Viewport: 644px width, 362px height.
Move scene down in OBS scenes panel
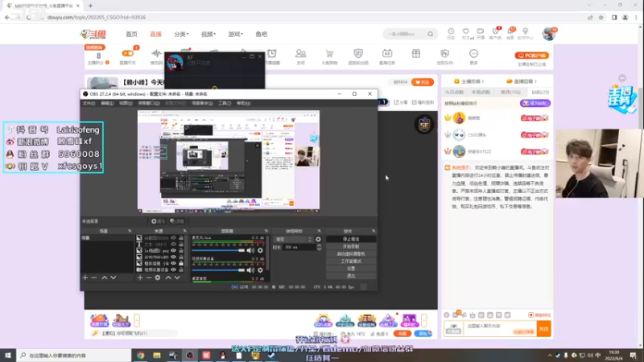(x=114, y=278)
